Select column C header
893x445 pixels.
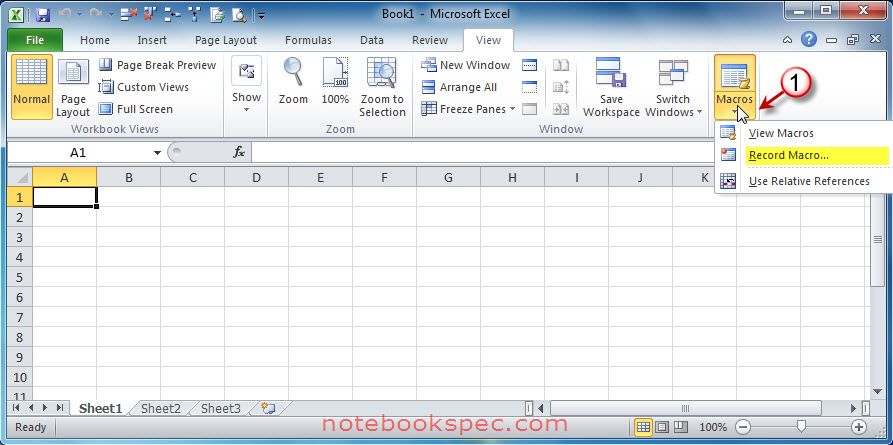[x=192, y=178]
